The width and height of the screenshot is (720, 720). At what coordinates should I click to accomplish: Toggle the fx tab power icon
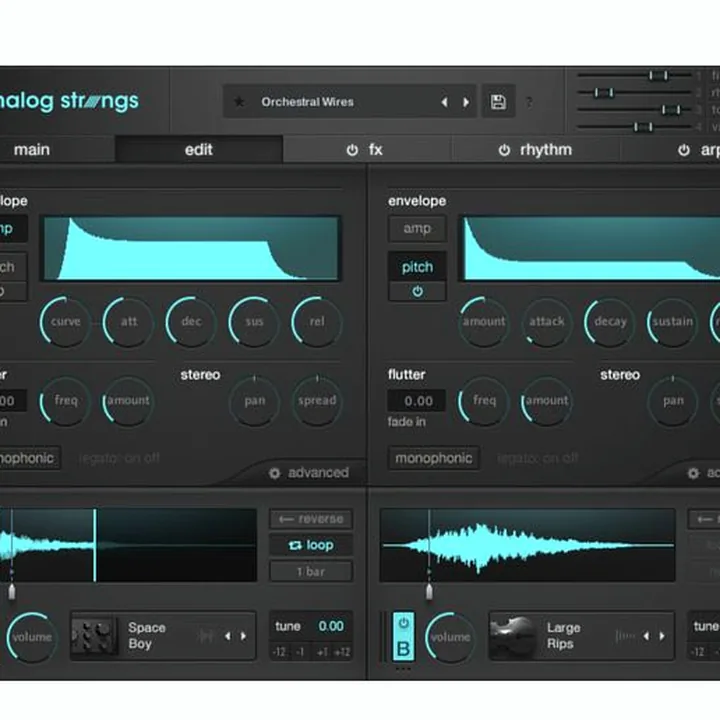coord(352,150)
